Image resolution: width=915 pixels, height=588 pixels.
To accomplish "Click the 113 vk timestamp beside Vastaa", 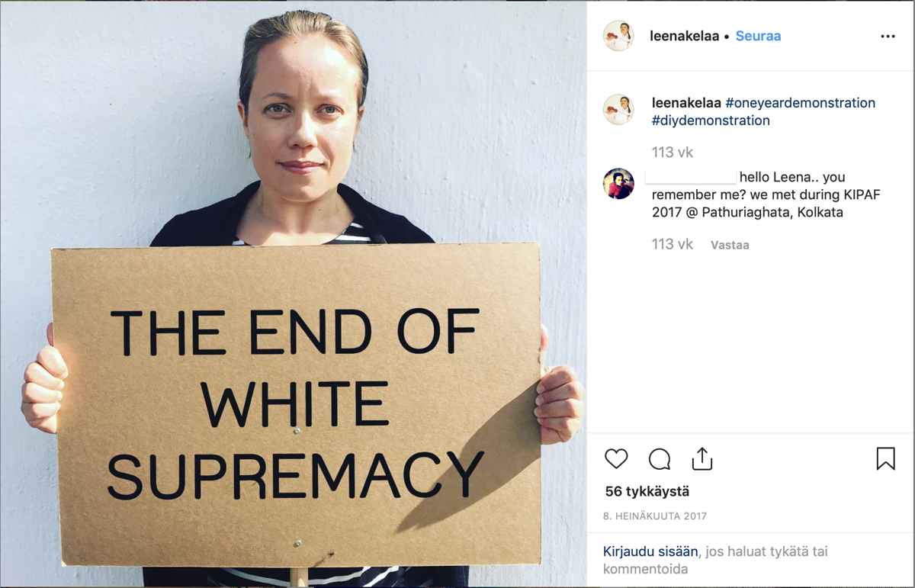I will click(673, 244).
